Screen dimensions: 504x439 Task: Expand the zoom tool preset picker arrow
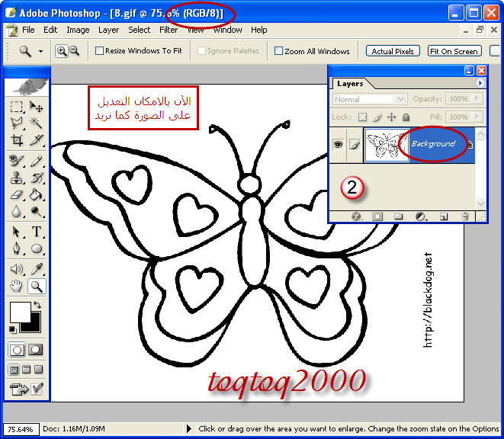click(x=40, y=52)
